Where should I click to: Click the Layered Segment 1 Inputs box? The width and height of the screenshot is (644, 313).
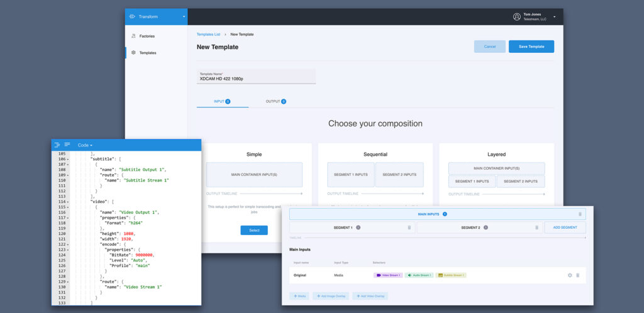pyautogui.click(x=472, y=181)
